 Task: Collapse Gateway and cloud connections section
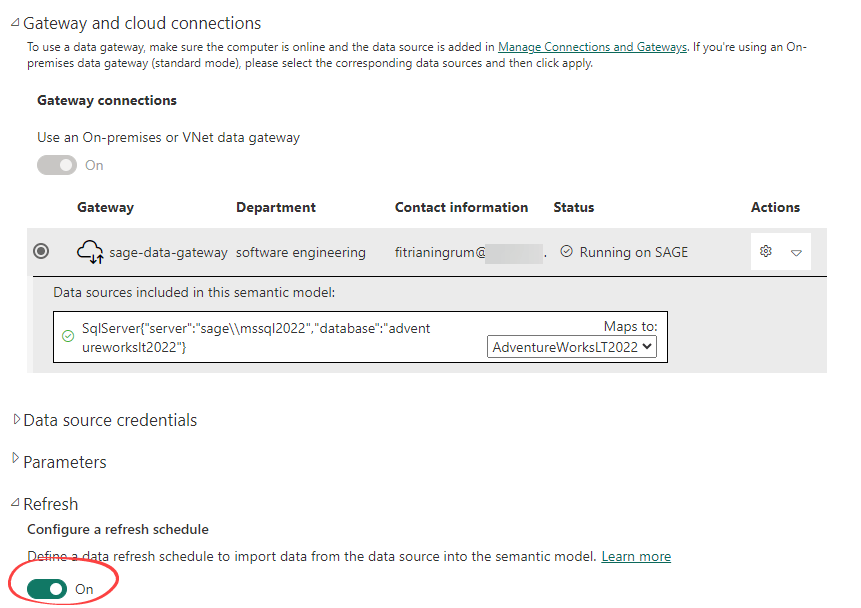click(x=15, y=23)
